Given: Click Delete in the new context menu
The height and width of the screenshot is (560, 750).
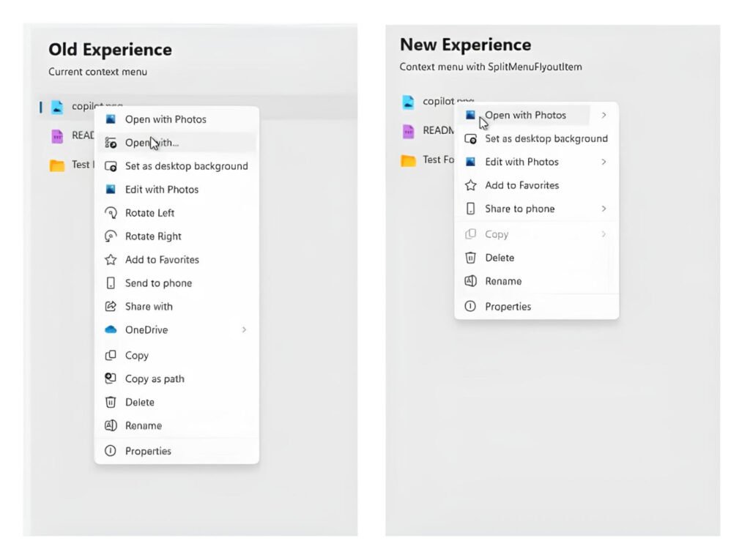Looking at the screenshot, I should click(501, 258).
